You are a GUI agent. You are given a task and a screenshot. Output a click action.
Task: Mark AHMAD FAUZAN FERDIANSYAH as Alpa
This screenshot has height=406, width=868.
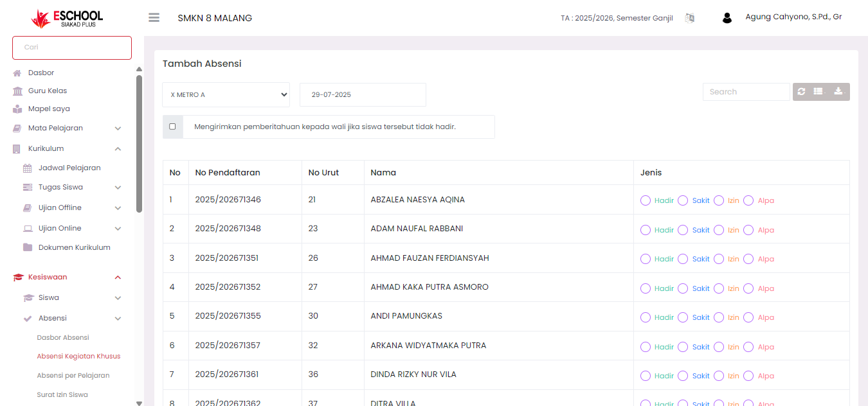pyautogui.click(x=748, y=259)
